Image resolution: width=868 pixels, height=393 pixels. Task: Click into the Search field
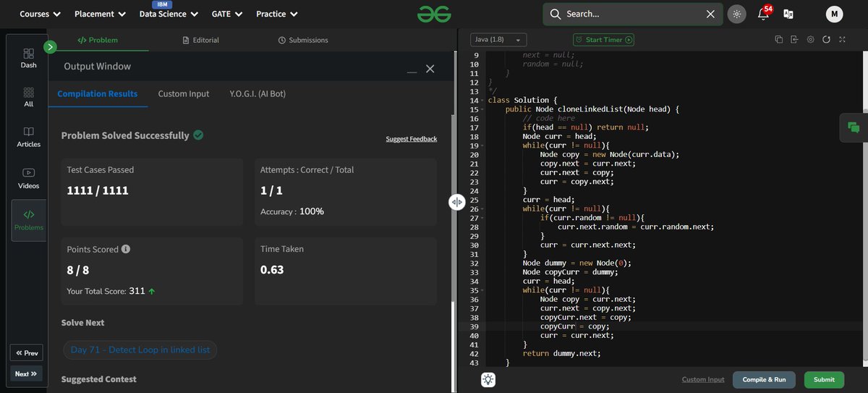[x=633, y=14]
